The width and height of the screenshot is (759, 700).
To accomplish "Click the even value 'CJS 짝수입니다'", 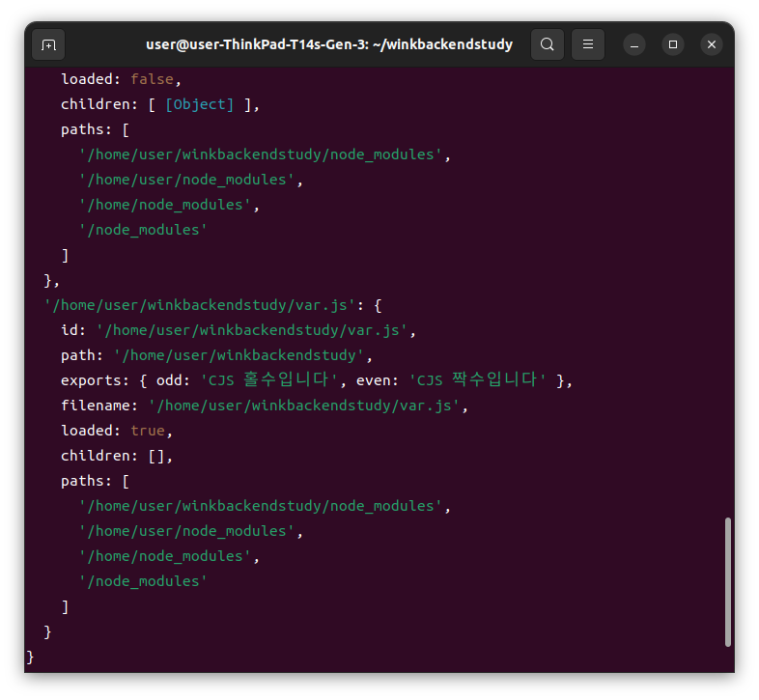I will pyautogui.click(x=478, y=380).
